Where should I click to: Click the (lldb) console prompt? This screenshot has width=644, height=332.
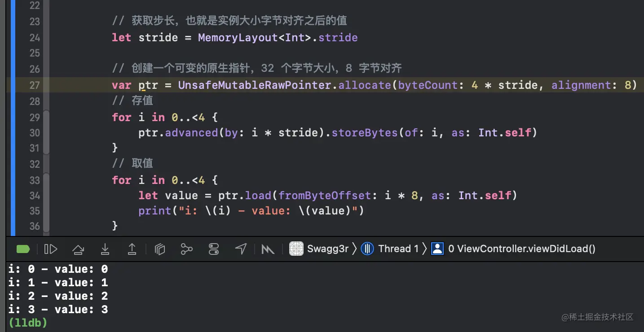[27, 323]
